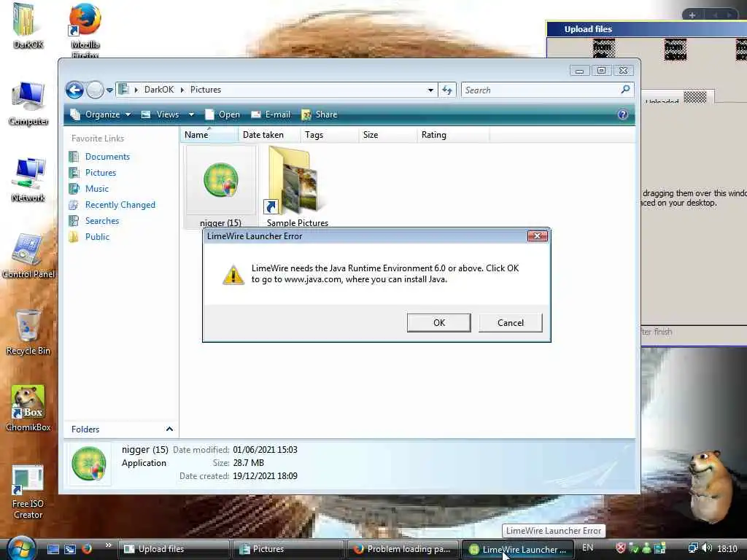
Task: Click the EN language indicator
Action: [x=588, y=548]
